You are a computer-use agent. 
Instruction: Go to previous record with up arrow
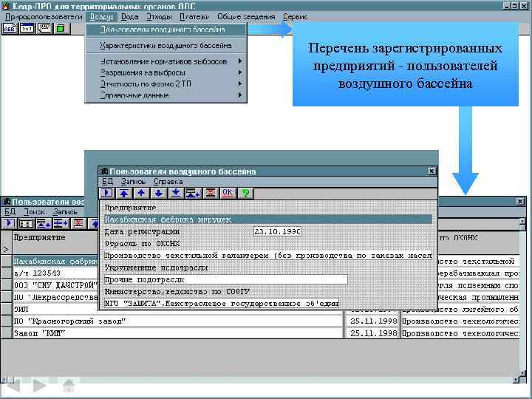(x=141, y=193)
